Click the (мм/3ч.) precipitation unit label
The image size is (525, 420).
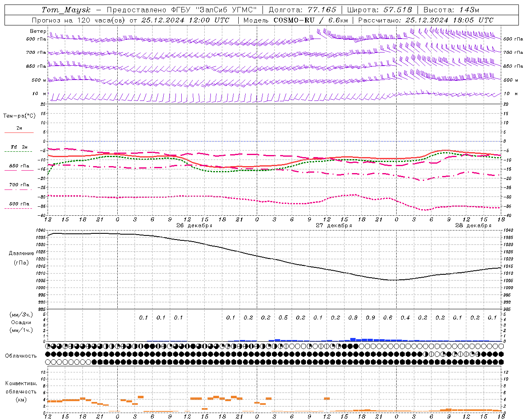[21, 315]
